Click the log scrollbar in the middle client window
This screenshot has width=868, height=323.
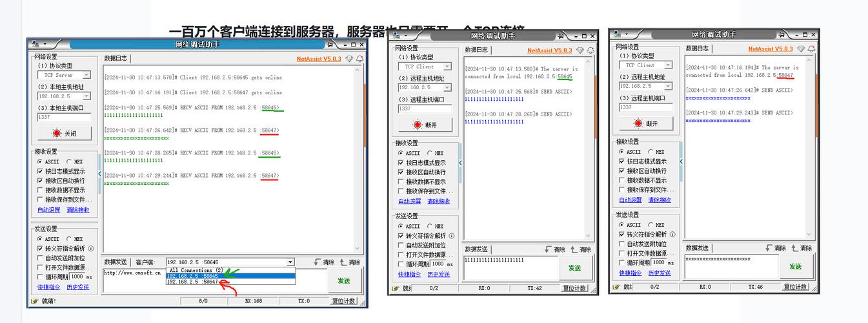pyautogui.click(x=588, y=149)
